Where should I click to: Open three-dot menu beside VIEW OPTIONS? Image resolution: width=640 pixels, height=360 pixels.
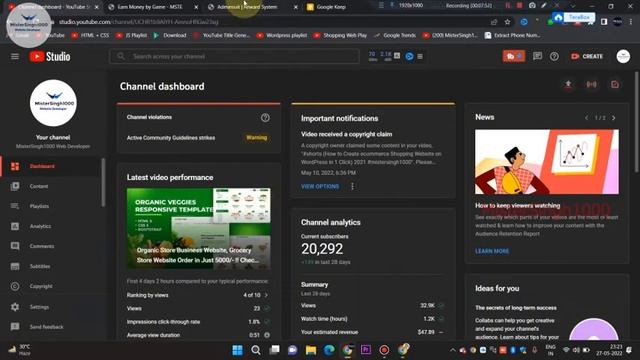click(x=353, y=186)
